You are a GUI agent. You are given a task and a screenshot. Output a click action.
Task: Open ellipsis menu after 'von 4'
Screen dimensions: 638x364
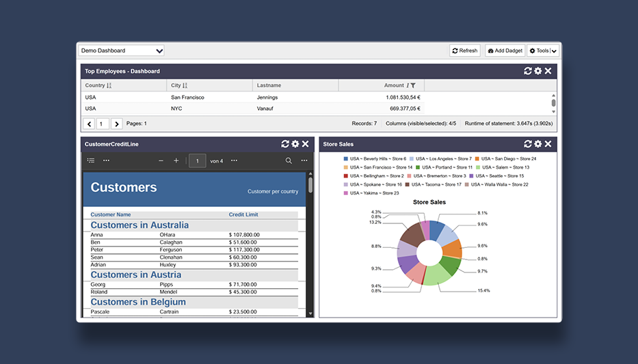point(234,160)
